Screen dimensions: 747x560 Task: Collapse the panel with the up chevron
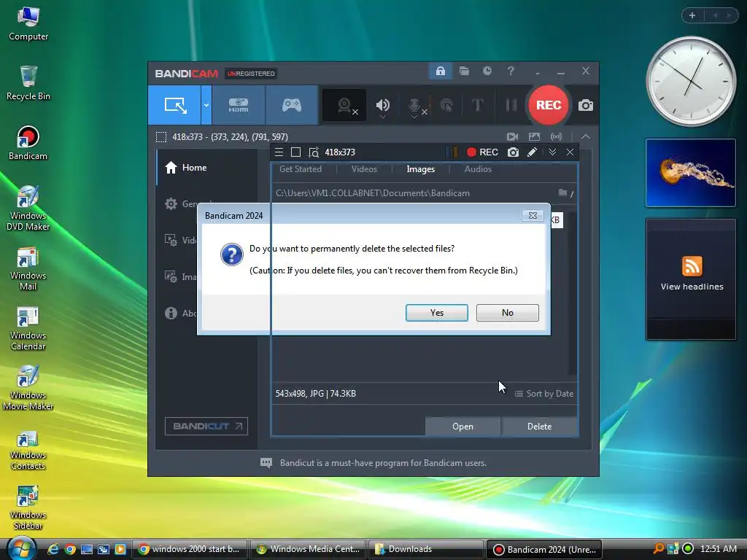pos(586,137)
